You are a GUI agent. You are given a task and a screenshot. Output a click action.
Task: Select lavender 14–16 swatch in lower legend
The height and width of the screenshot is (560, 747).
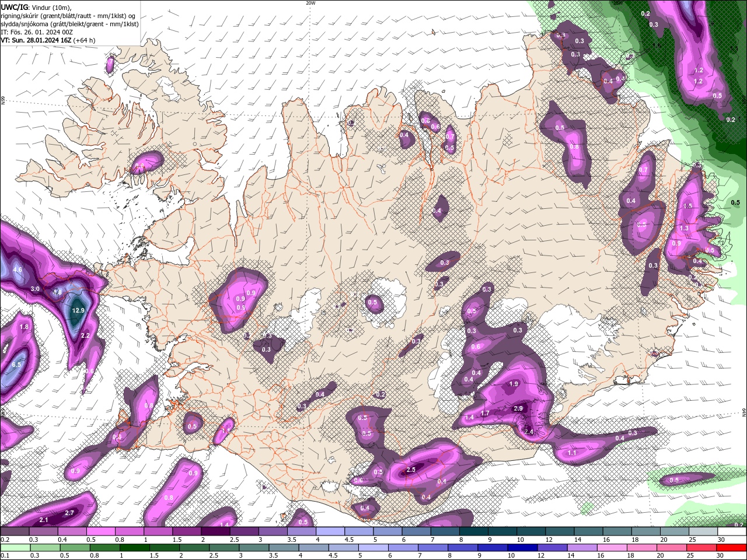tap(584, 548)
